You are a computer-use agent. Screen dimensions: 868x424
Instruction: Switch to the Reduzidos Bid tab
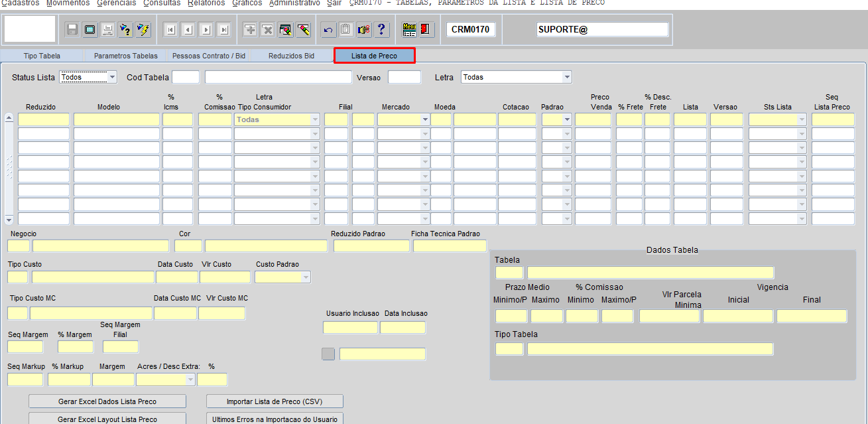coord(292,56)
